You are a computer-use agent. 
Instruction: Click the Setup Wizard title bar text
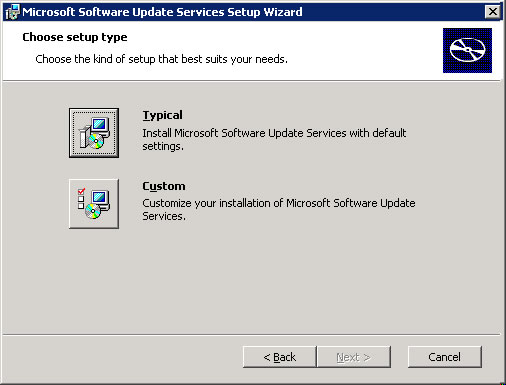click(162, 12)
